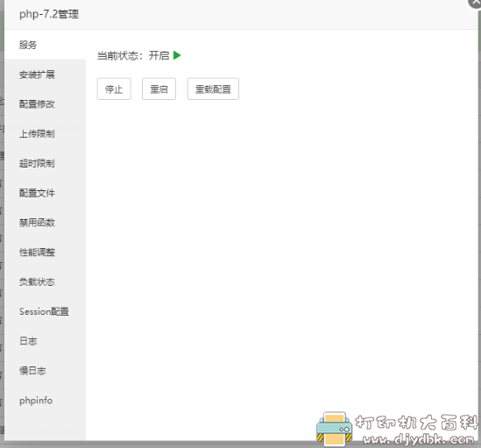This screenshot has height=448, width=481.
Task: Click the 重载配置 button
Action: coord(213,89)
